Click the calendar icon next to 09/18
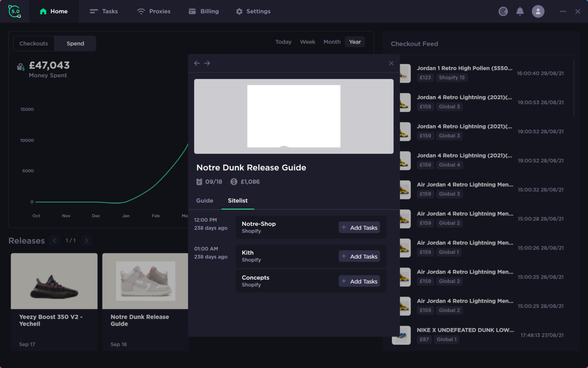This screenshot has width=588, height=368. 199,182
